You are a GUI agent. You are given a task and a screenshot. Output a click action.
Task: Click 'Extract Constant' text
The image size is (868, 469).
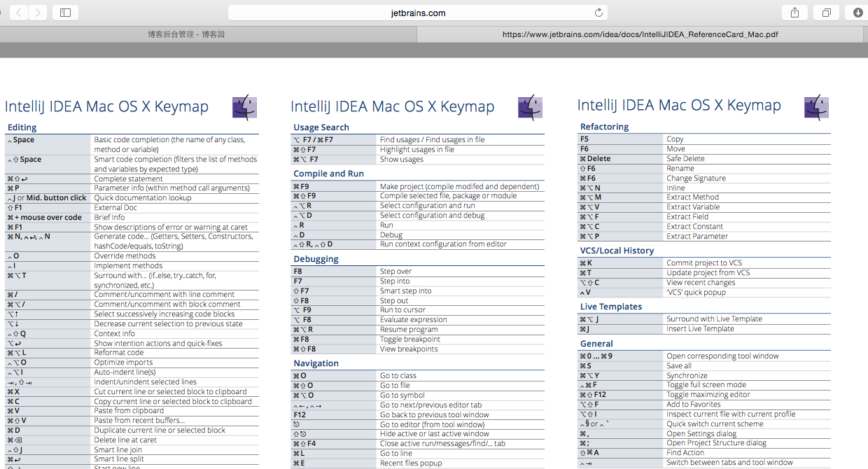695,227
